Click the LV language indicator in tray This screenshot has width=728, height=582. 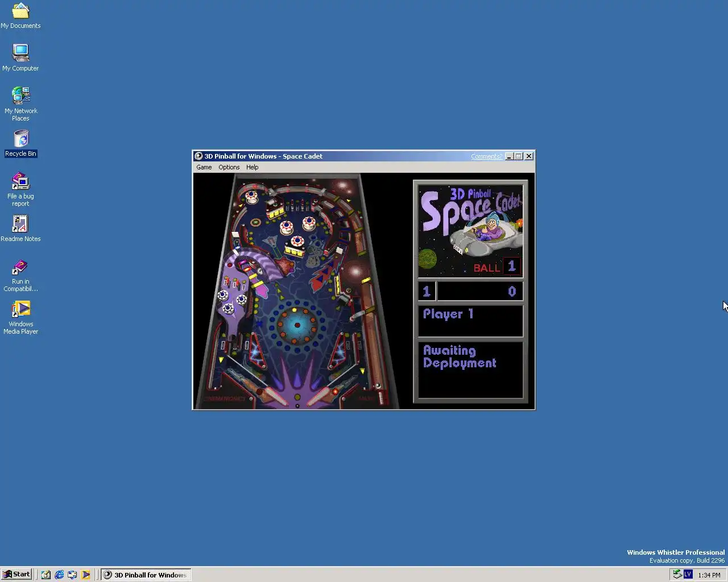(688, 575)
